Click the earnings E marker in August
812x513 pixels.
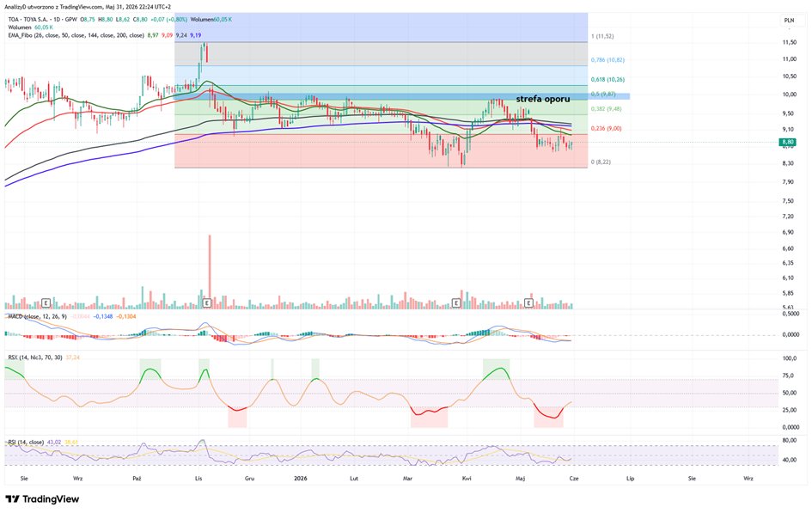[x=46, y=302]
